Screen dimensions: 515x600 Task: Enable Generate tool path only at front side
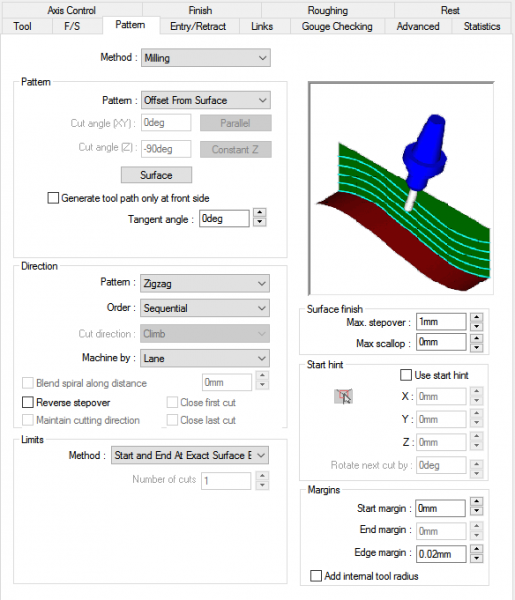tap(53, 198)
